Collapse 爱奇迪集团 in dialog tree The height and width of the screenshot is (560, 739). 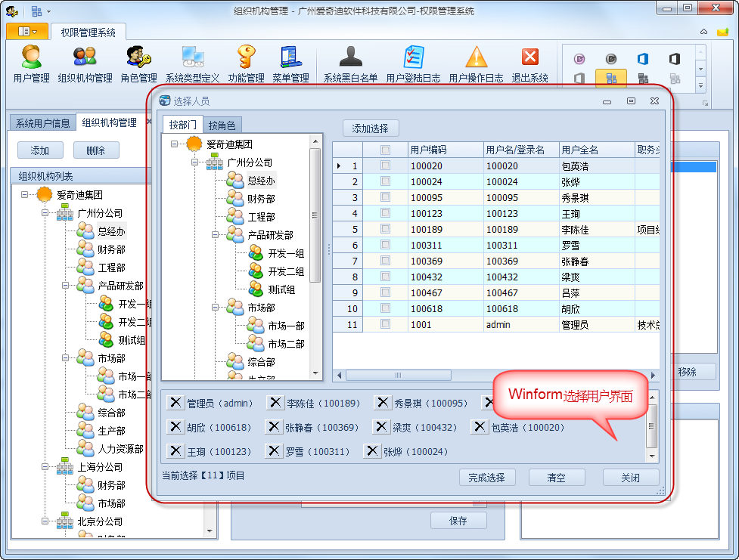(175, 144)
